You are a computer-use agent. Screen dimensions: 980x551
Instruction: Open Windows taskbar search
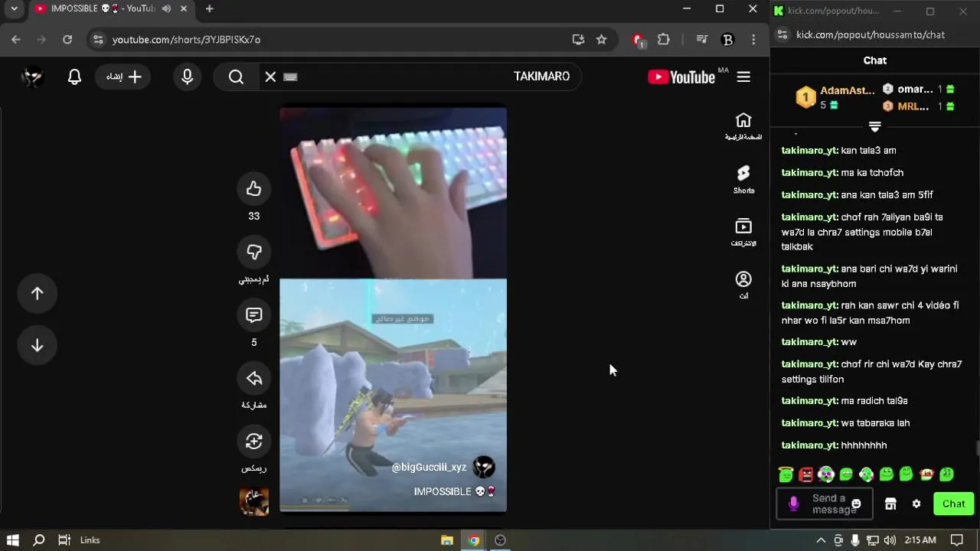[39, 540]
